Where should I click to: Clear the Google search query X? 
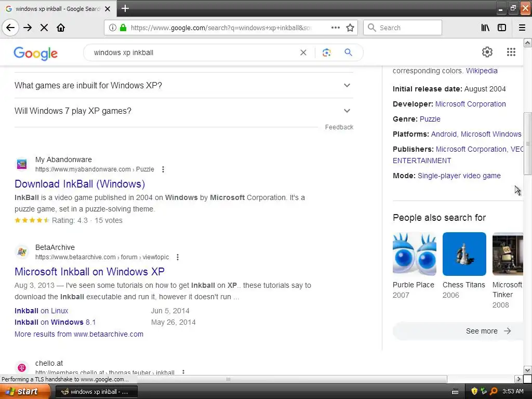click(303, 52)
